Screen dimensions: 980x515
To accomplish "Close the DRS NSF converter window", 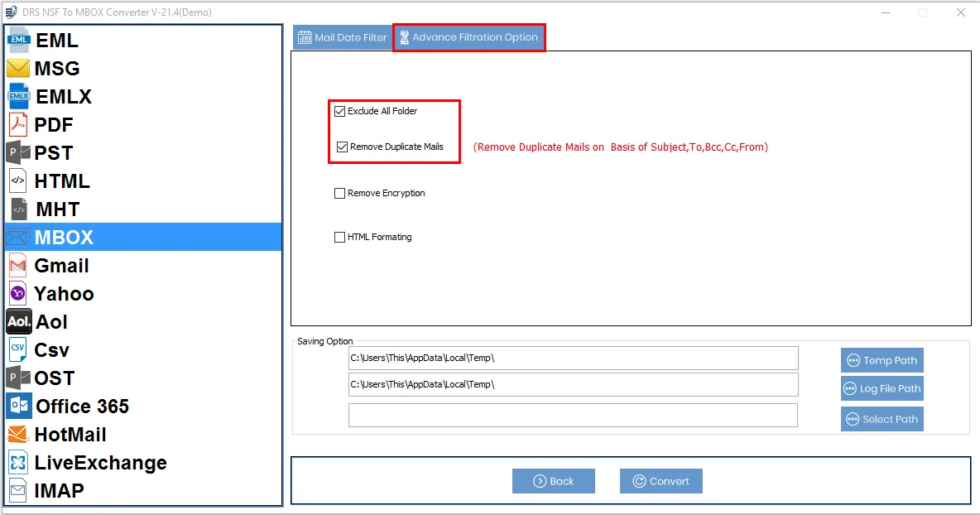I will [961, 12].
